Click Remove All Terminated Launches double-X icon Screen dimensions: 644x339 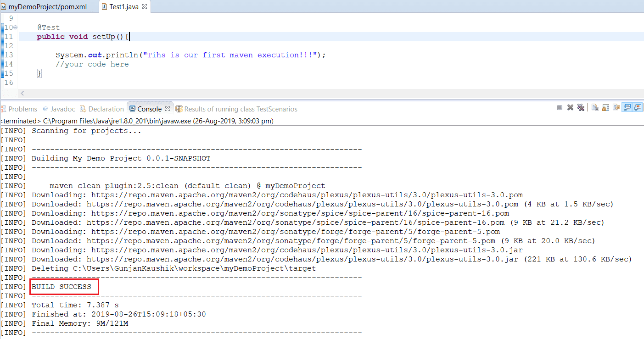pos(581,107)
